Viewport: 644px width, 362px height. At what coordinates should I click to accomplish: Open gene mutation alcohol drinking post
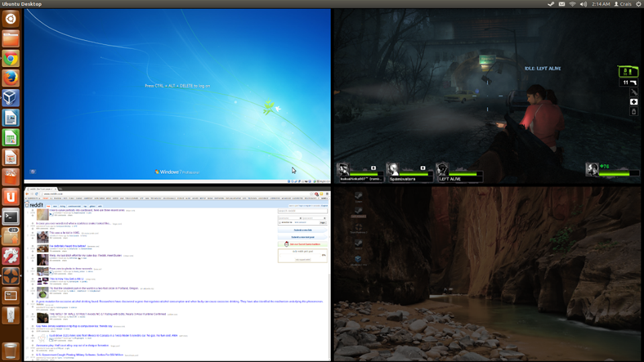(x=180, y=301)
